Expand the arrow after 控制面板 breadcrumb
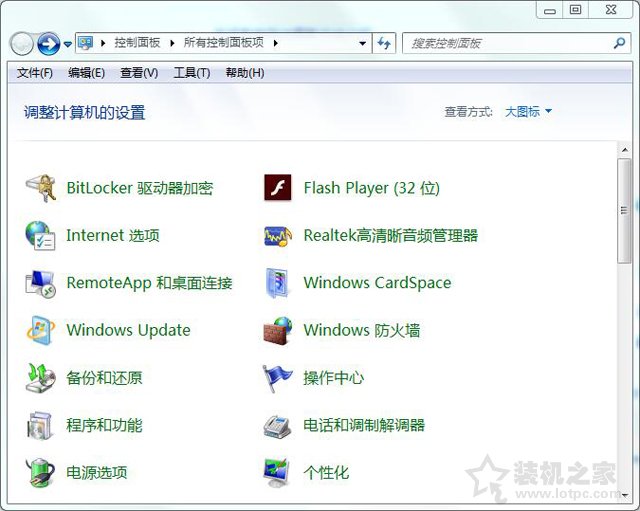Viewport: 640px width, 511px height. [x=172, y=43]
